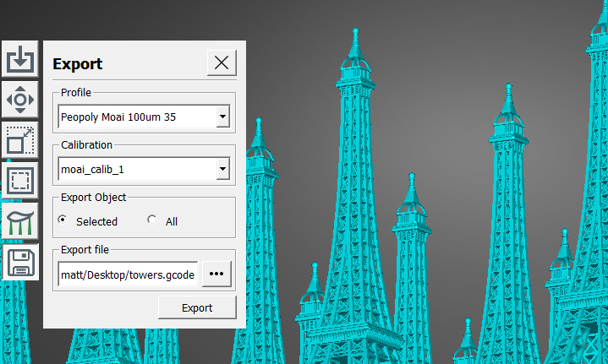Activate the scale tool icon

(19, 140)
